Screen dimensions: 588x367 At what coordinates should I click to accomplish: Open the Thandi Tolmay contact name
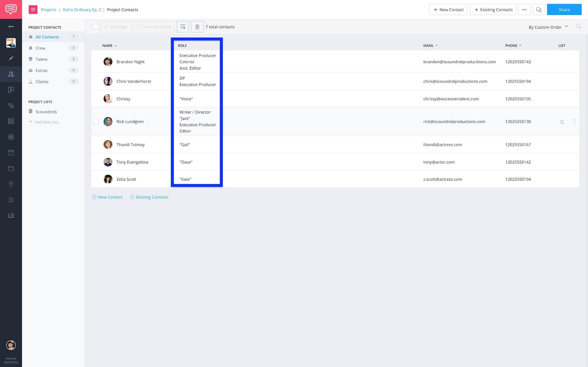pos(131,145)
